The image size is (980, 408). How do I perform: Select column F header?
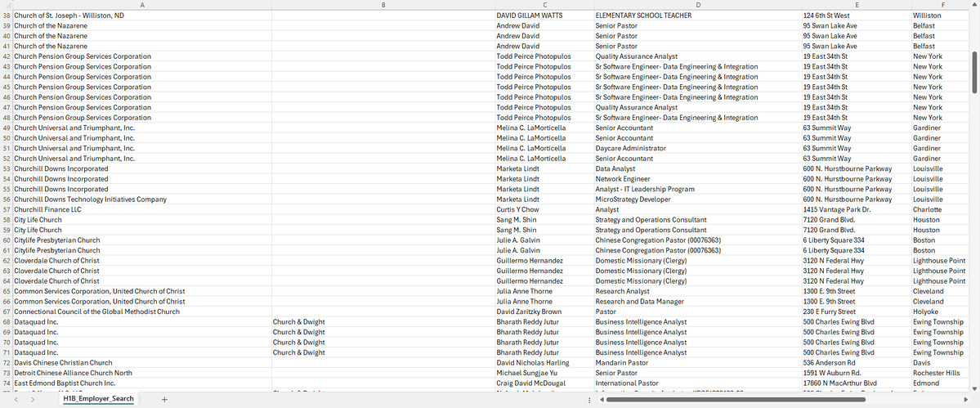(x=942, y=5)
